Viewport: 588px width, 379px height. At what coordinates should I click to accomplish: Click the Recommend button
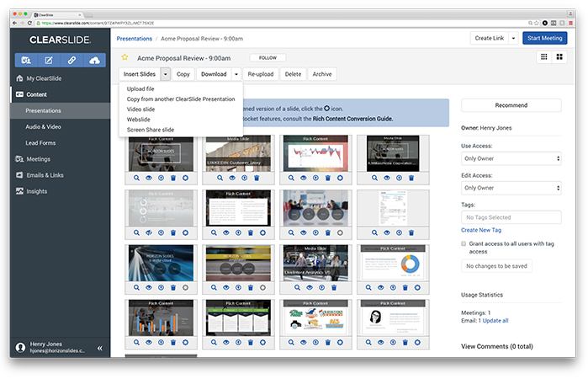pyautogui.click(x=511, y=105)
